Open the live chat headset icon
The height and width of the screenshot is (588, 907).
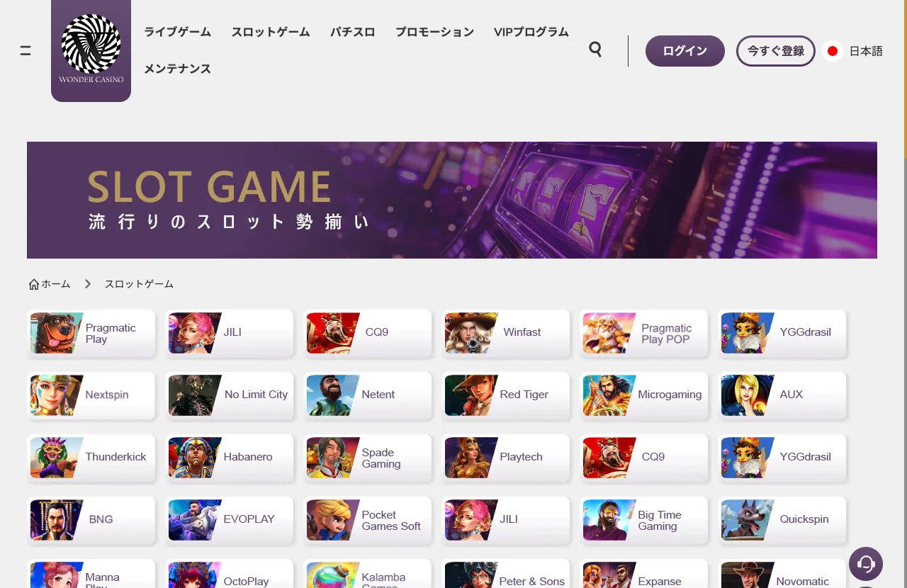point(866,564)
